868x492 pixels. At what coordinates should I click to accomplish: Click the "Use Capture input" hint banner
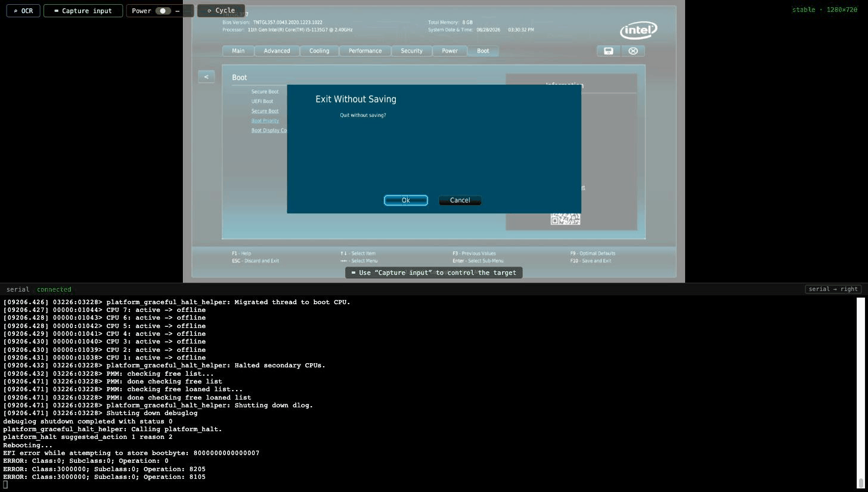point(434,273)
